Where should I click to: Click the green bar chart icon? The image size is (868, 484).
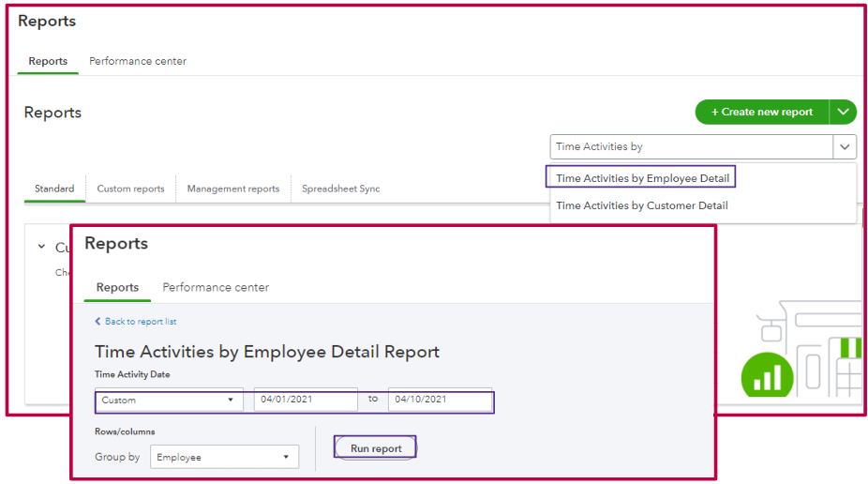click(768, 377)
